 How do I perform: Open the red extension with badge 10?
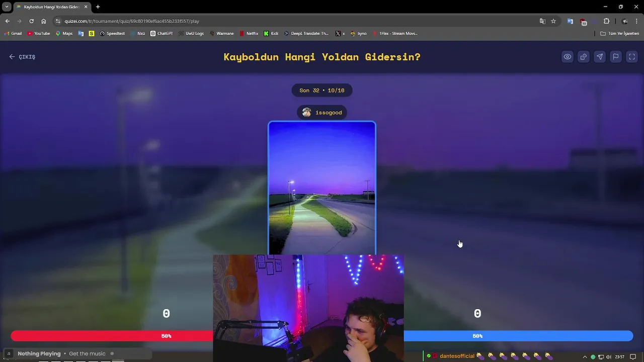[x=583, y=22]
